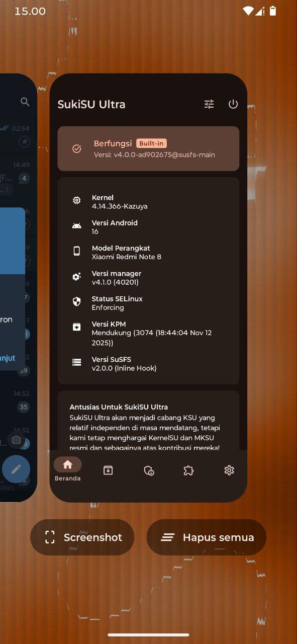
Task: Tap the Built-in badge
Action: point(152,143)
